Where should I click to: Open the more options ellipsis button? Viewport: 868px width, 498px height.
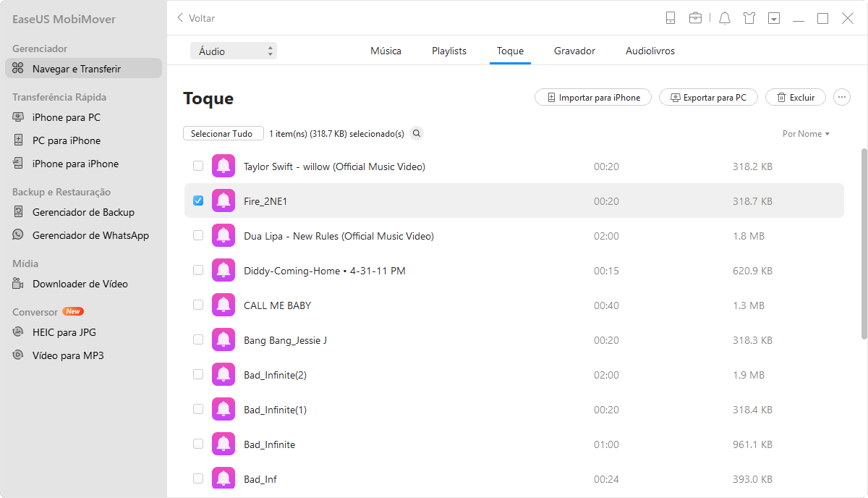pos(842,98)
